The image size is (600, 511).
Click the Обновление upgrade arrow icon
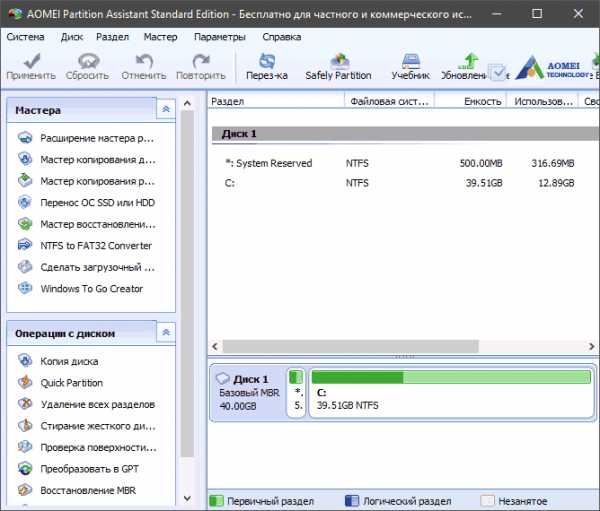469,60
